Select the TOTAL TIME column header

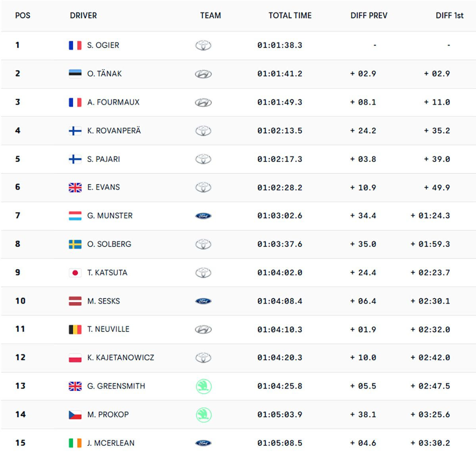[x=290, y=15]
